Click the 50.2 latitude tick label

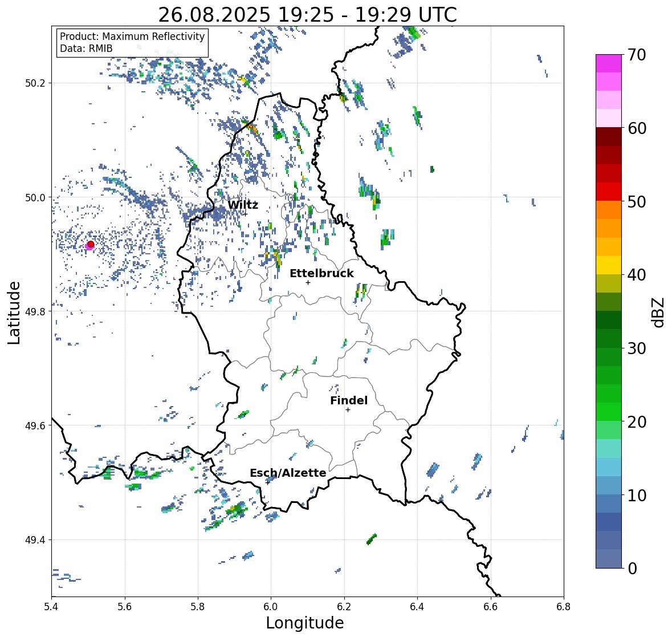coord(35,83)
